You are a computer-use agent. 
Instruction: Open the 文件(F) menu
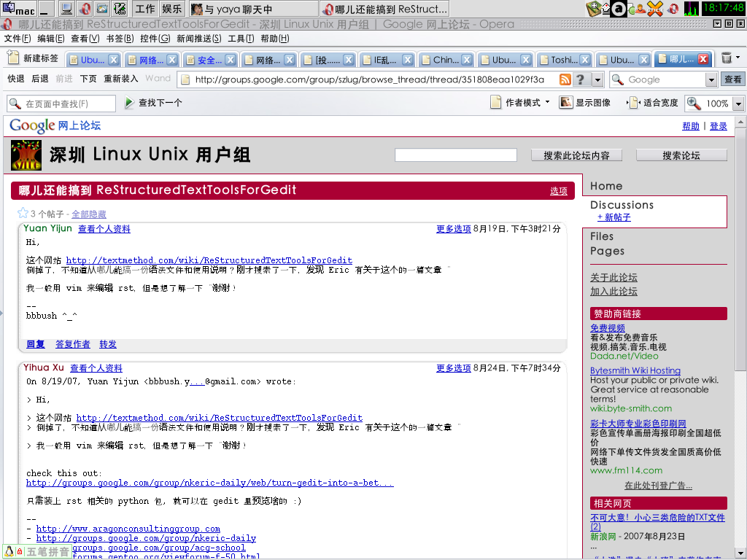pyautogui.click(x=18, y=39)
